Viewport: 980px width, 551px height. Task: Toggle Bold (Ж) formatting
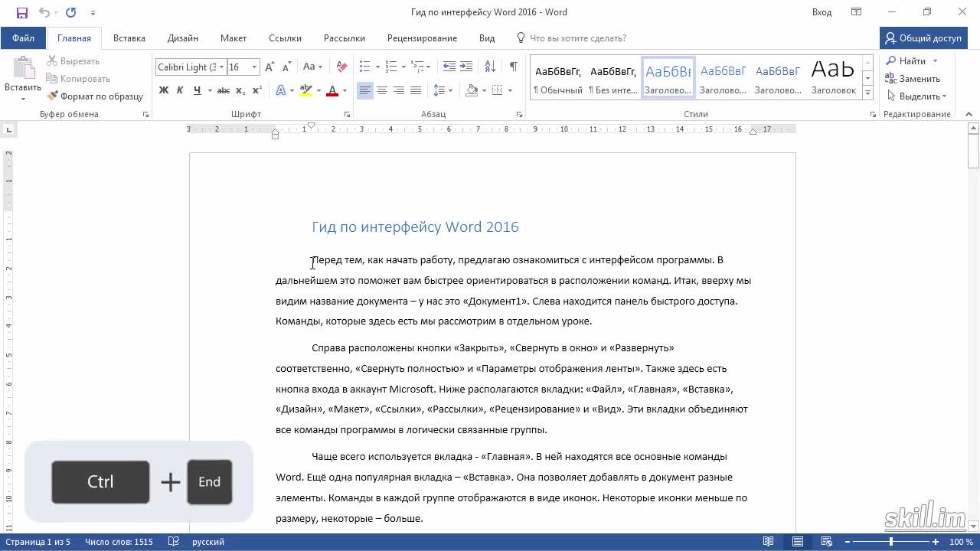tap(163, 90)
